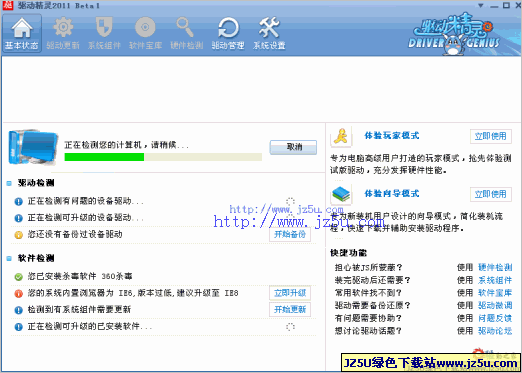Click the stacked books wizard icon

(341, 194)
